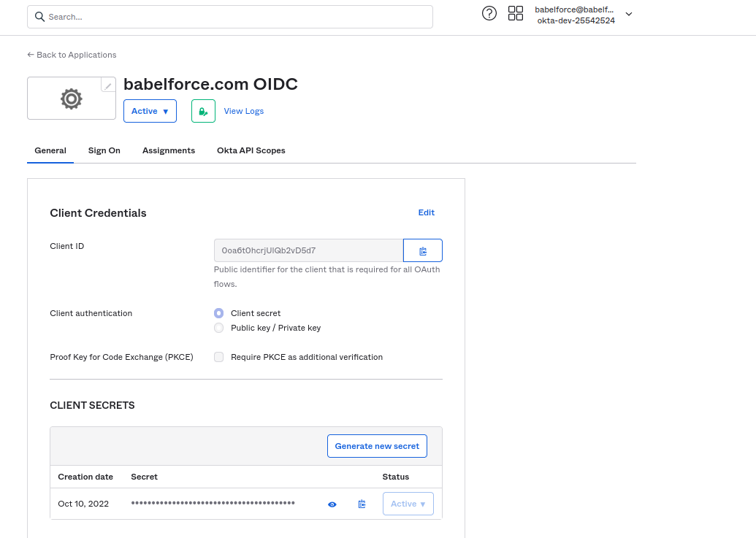
Task: Select Public key / Private key radio
Action: [x=219, y=328]
